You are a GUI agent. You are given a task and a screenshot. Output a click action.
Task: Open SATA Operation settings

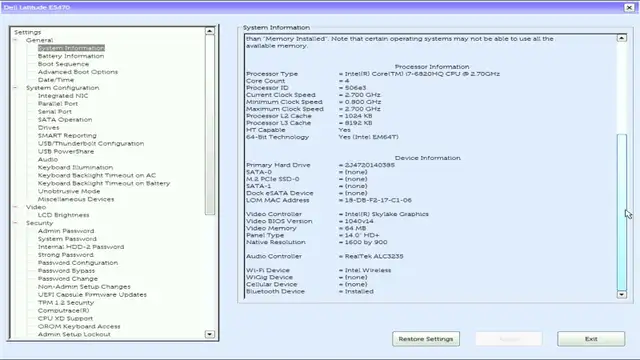[65, 120]
